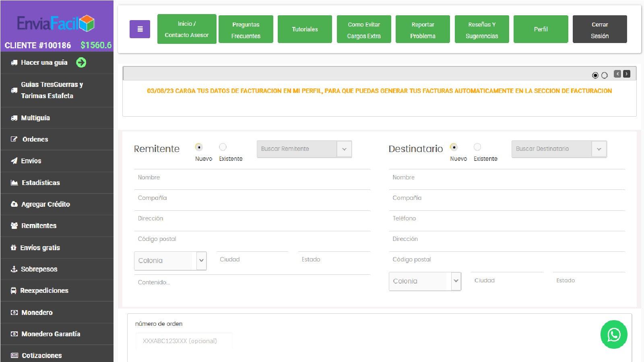The width and height of the screenshot is (644, 362).
Task: Open Agregar Crédito in sidebar
Action: tap(57, 204)
